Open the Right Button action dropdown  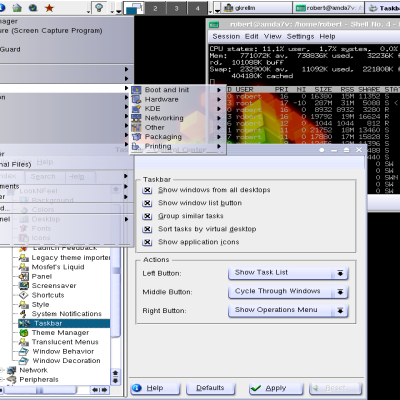tap(288, 310)
